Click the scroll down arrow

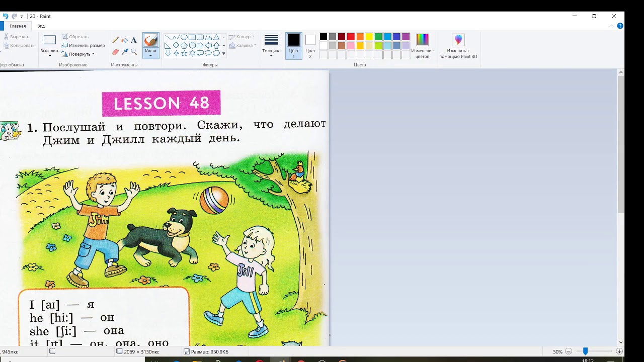tap(621, 342)
